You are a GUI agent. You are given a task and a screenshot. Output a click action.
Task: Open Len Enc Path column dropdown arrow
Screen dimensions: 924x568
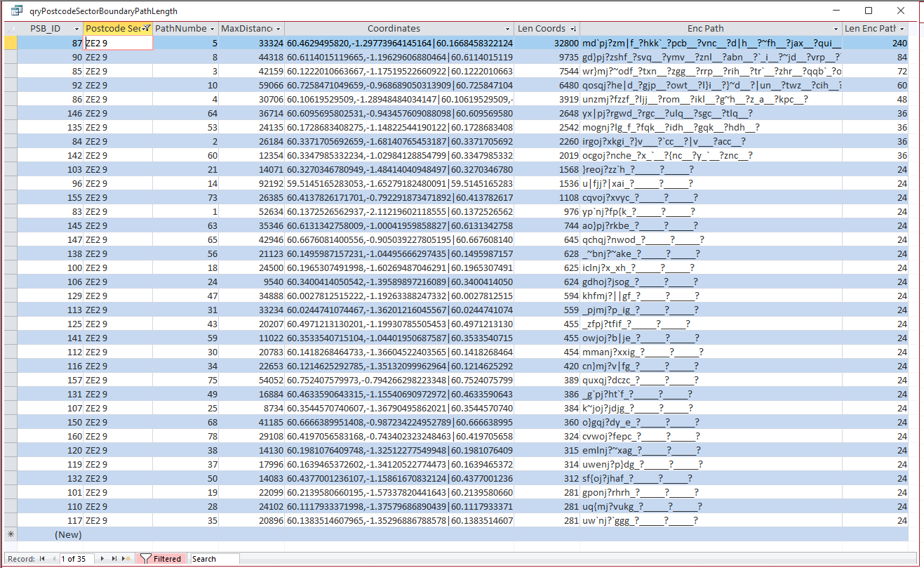[902, 29]
